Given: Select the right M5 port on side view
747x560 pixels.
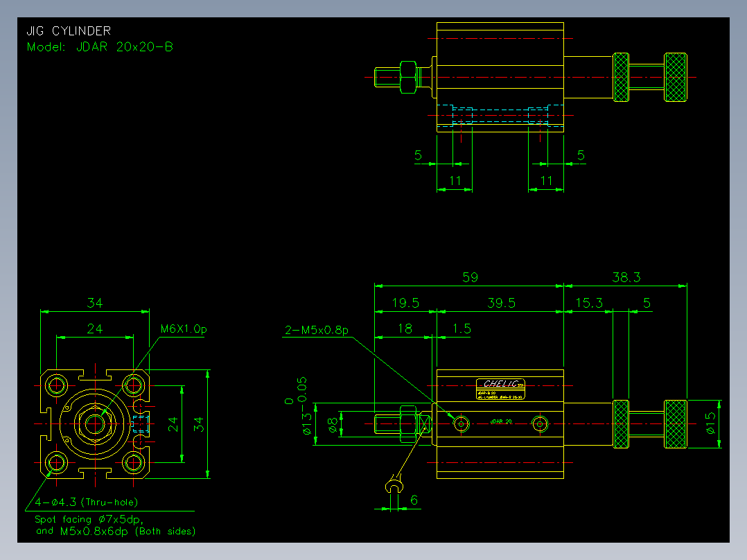Looking at the screenshot, I should point(540,423).
